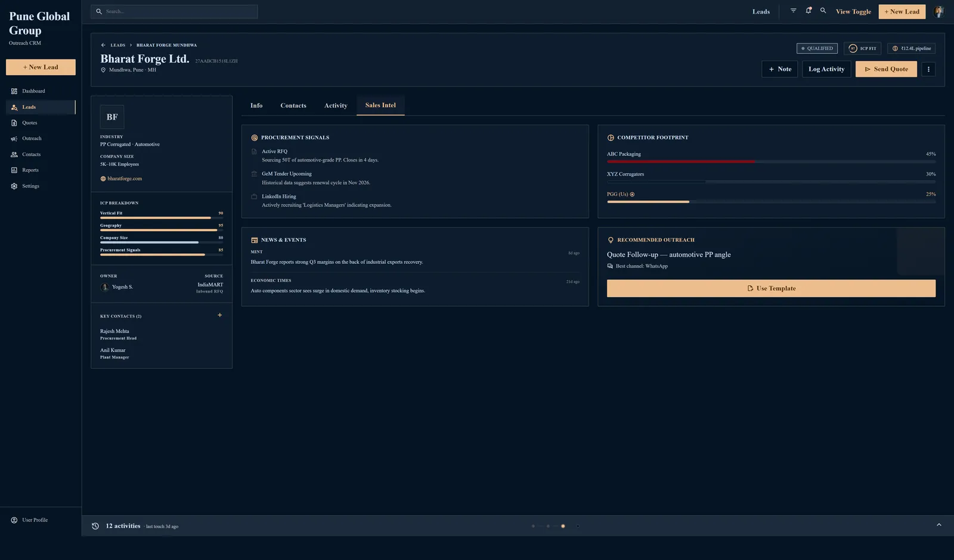
Task: Click the ABC Packaging share bar
Action: pos(771,161)
